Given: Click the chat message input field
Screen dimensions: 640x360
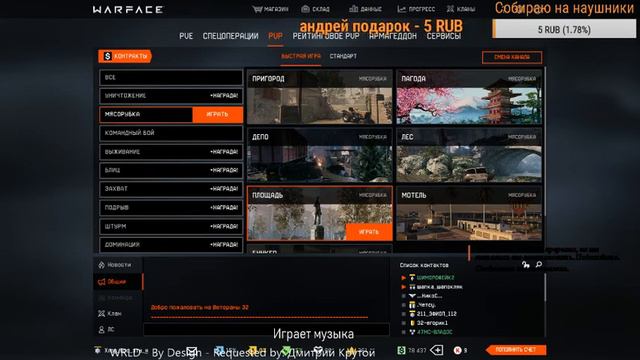Looking at the screenshot, I should pyautogui.click(x=266, y=330).
